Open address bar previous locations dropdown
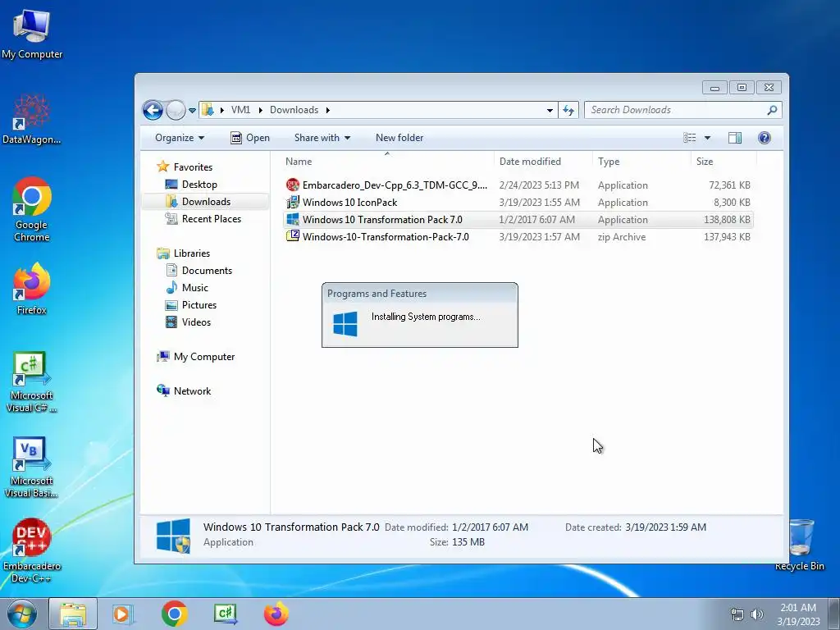The width and height of the screenshot is (840, 630). [x=550, y=111]
